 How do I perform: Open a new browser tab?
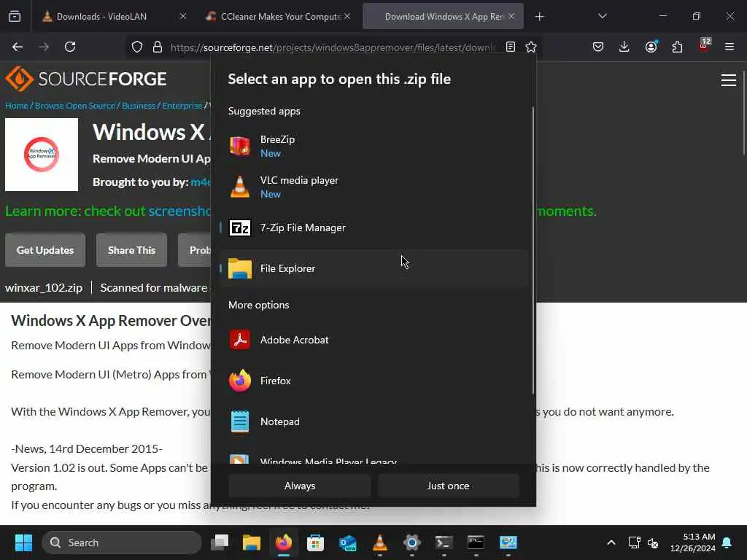tap(539, 17)
